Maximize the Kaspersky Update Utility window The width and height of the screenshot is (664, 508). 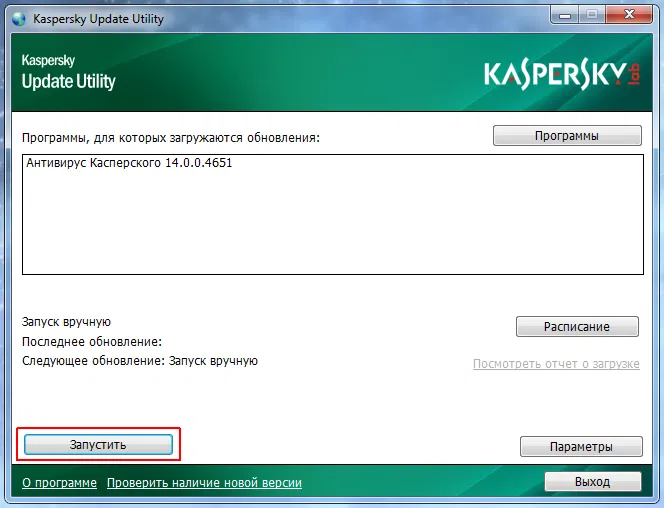pyautogui.click(x=592, y=15)
